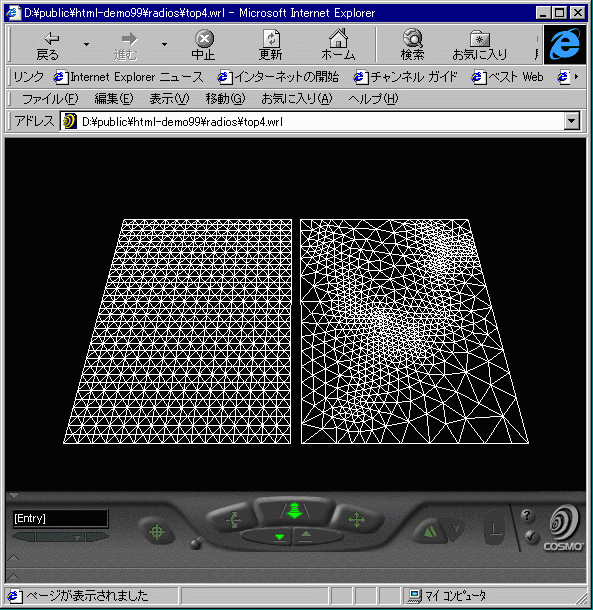Image resolution: width=593 pixels, height=610 pixels.
Task: Click the 更新 refresh toolbar button
Action: pos(271,45)
